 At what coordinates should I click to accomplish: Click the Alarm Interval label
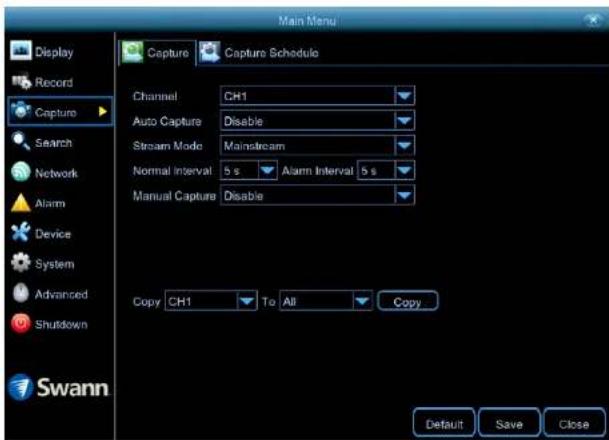pos(317,171)
